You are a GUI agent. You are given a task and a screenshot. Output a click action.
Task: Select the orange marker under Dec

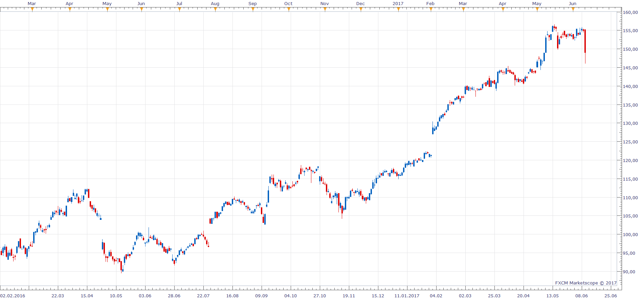(x=361, y=9)
